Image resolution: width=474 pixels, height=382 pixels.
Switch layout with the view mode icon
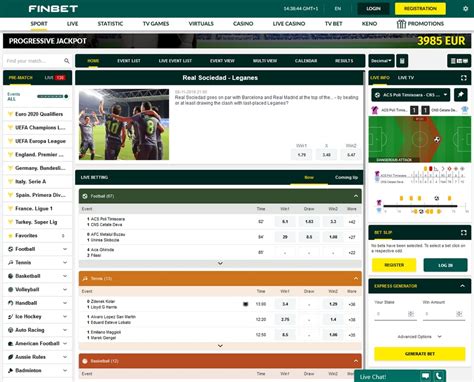(x=459, y=61)
